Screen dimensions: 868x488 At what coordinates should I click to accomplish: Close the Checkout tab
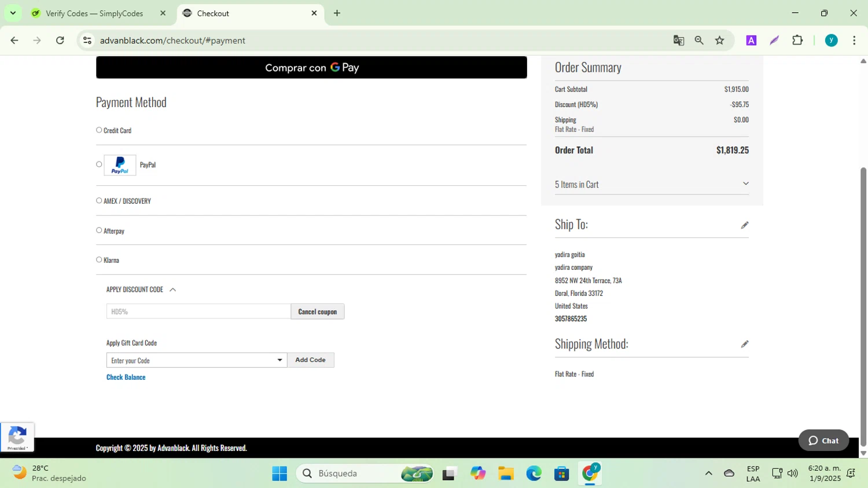tap(314, 13)
